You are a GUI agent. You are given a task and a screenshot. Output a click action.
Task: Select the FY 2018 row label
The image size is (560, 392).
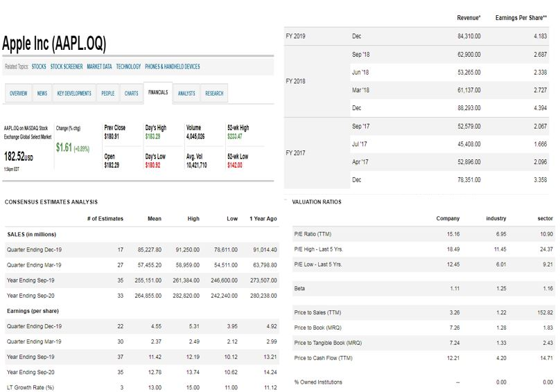click(x=295, y=81)
